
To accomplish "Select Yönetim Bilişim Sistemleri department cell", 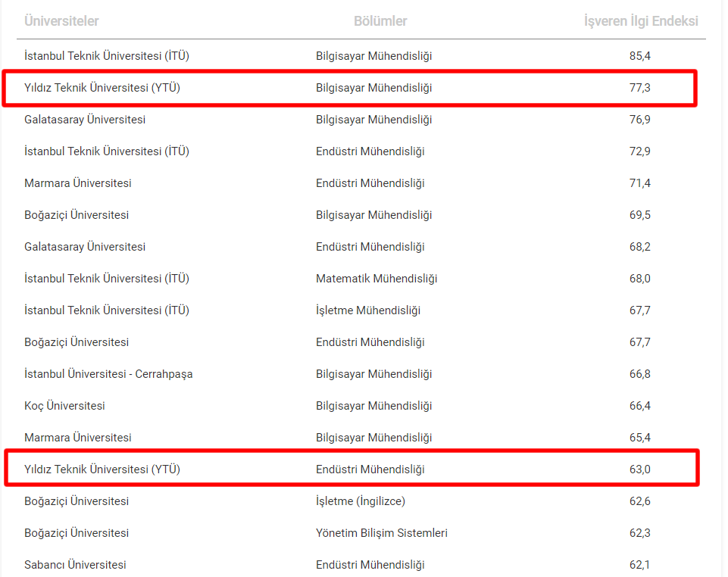I will (x=382, y=533).
